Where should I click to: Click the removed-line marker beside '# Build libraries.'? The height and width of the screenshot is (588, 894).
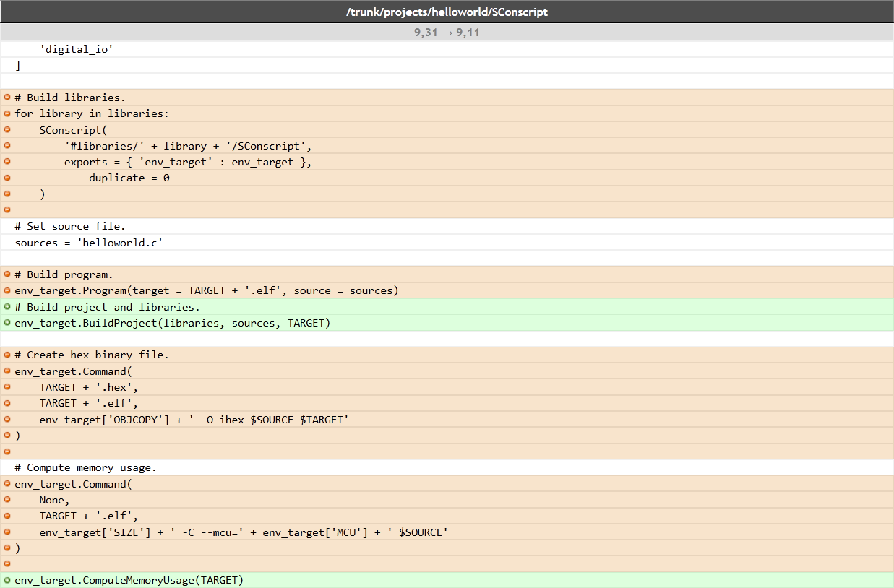pyautogui.click(x=7, y=98)
